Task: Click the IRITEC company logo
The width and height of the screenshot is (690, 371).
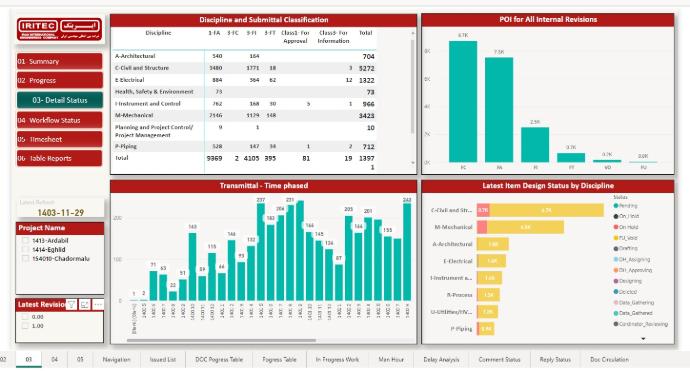Action: 59,29
